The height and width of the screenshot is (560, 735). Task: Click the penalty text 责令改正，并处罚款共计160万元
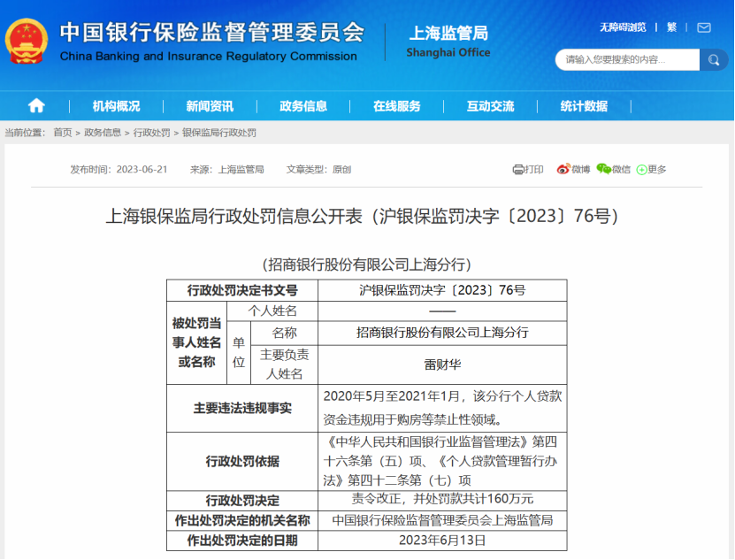(442, 499)
